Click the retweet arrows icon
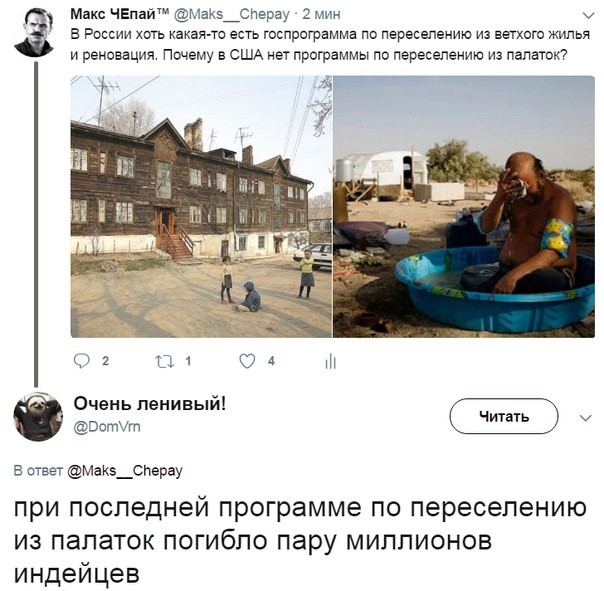The height and width of the screenshot is (591, 604). pos(165,361)
